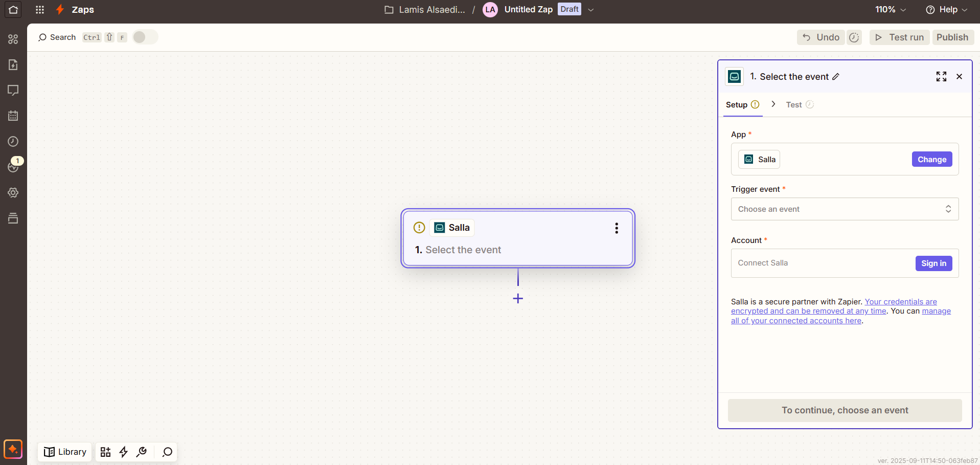Add a step with the plus button
This screenshot has height=465, width=980.
click(518, 298)
